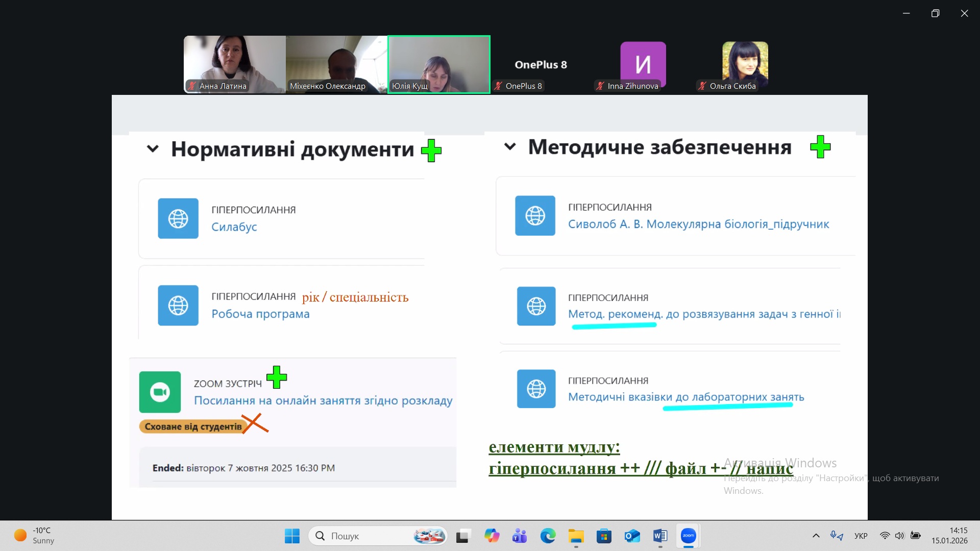Open File Explorer from the taskbar
The image size is (980, 551).
(x=576, y=536)
